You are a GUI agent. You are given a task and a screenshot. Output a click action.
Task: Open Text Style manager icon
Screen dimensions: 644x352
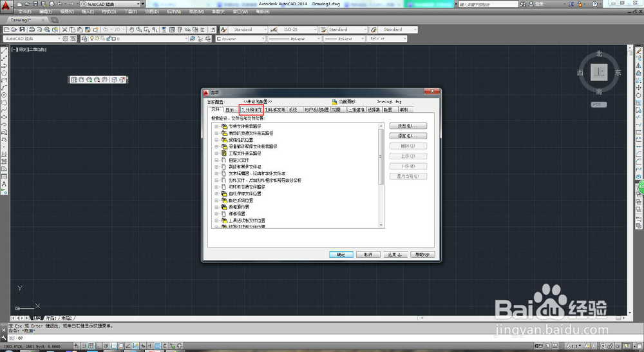223,30
